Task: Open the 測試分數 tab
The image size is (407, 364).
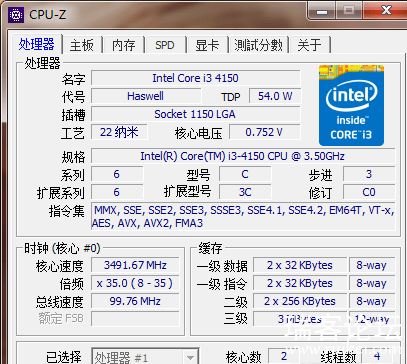Action: tap(258, 45)
